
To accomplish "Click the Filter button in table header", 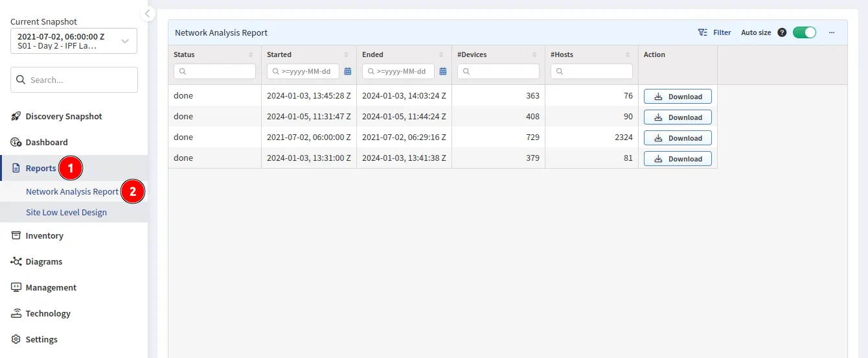I will tap(714, 32).
